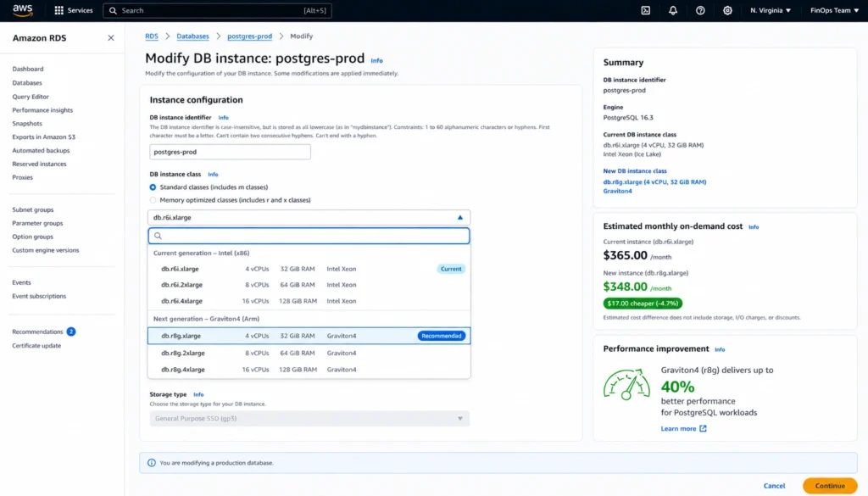Open Subnet groups in sidebar
Screen dimensions: 868x496
tap(33, 209)
